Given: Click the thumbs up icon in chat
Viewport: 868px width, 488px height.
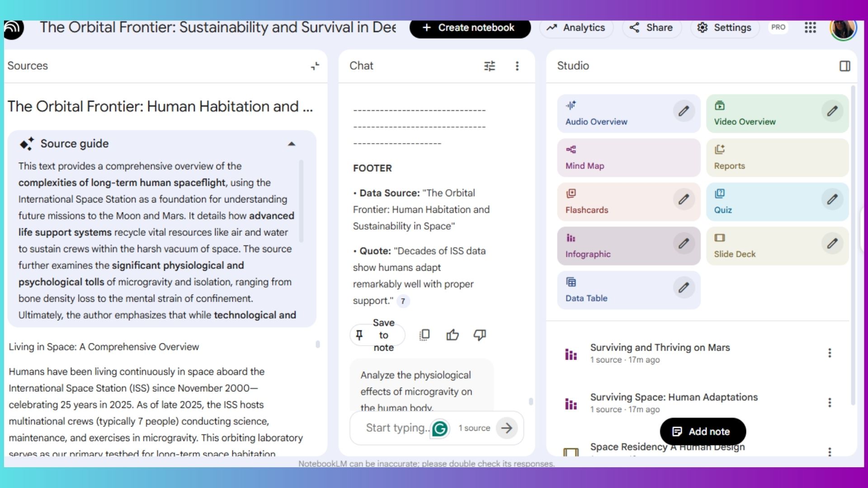Looking at the screenshot, I should click(452, 335).
